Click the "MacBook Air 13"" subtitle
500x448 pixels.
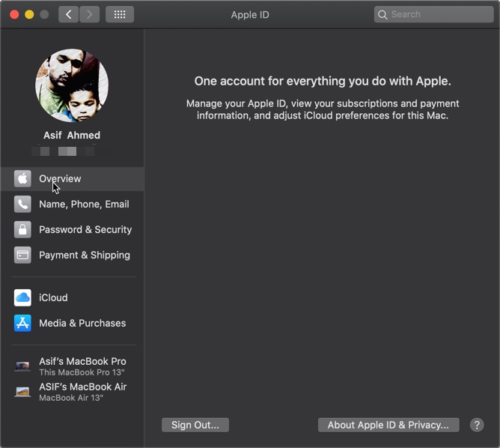pos(71,398)
